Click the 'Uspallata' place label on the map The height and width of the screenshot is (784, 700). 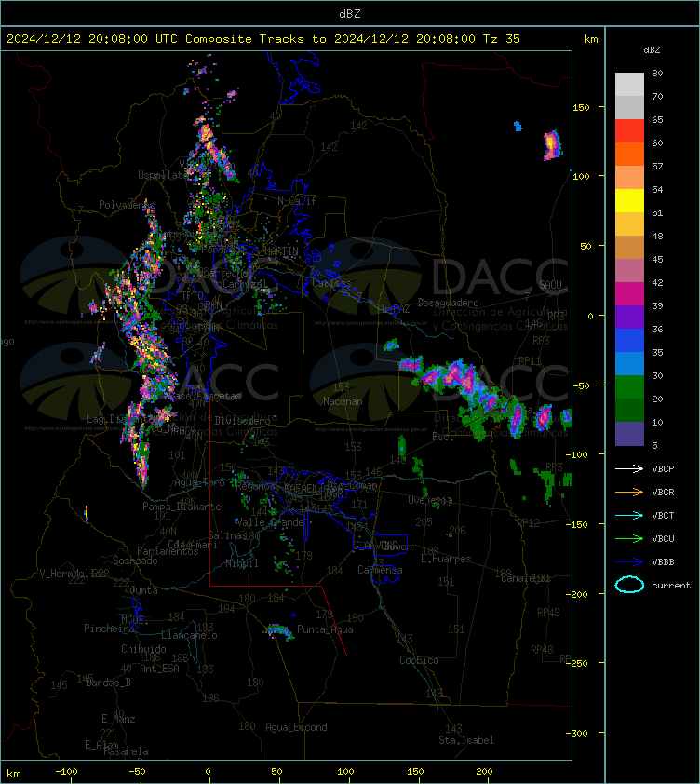click(x=163, y=174)
